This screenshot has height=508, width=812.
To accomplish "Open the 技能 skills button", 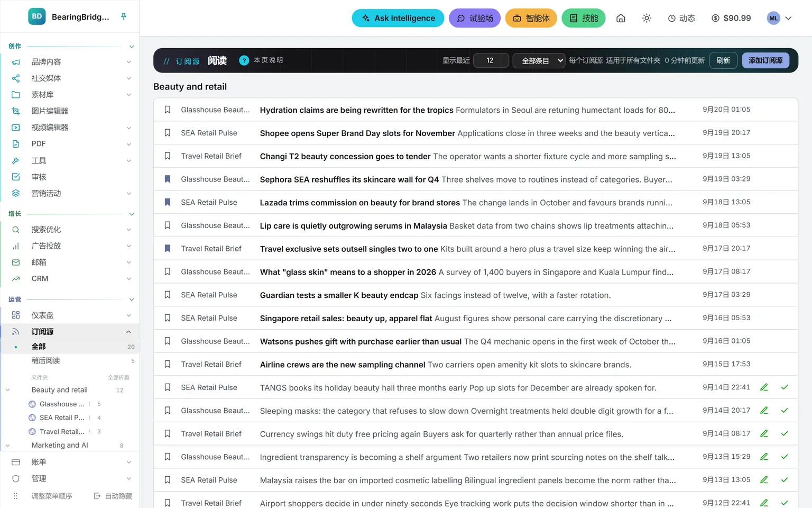I will tap(584, 18).
